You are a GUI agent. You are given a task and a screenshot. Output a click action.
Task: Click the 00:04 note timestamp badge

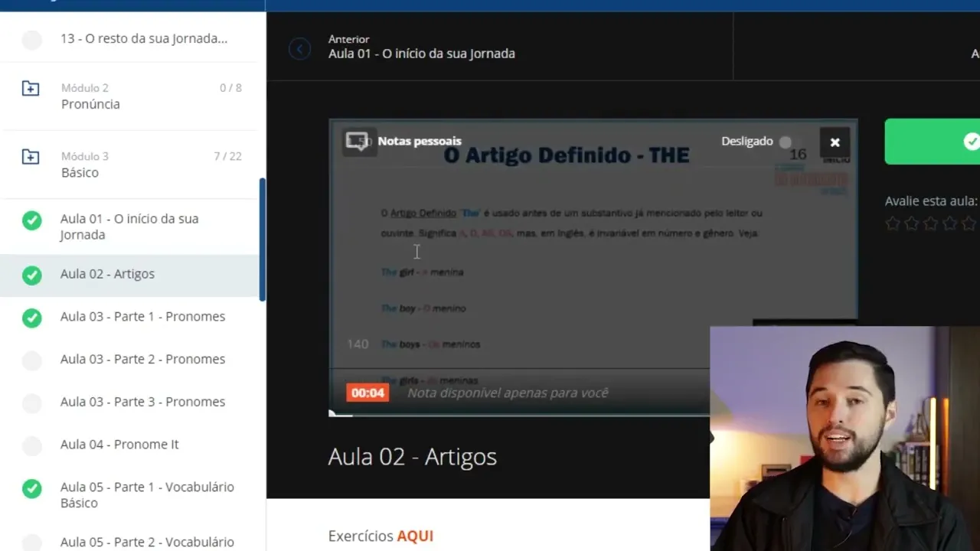(x=367, y=393)
